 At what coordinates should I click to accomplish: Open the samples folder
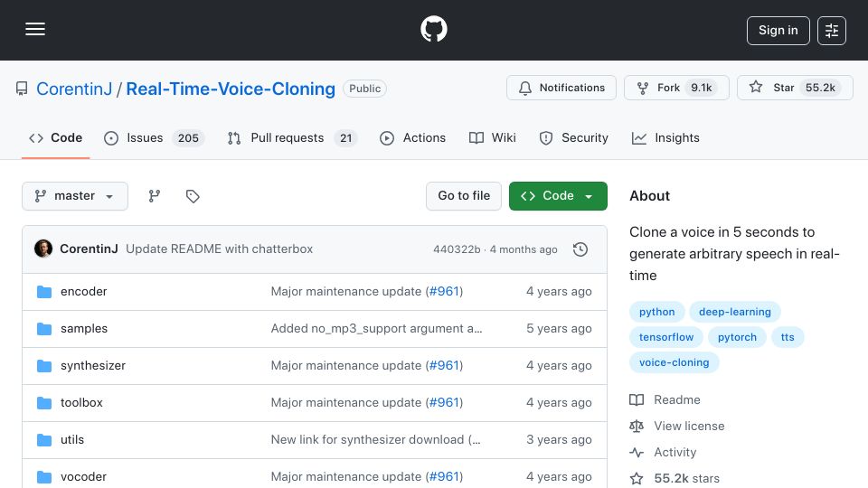point(84,329)
